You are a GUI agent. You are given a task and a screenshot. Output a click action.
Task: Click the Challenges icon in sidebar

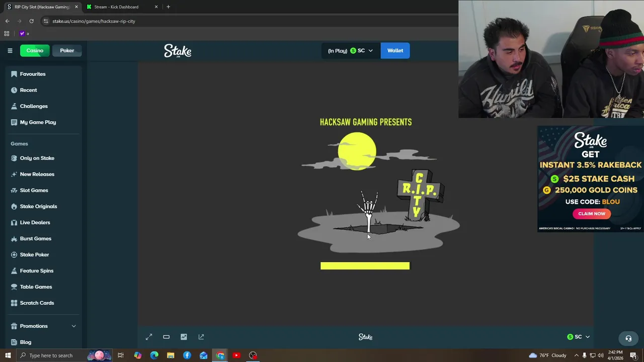(14, 106)
